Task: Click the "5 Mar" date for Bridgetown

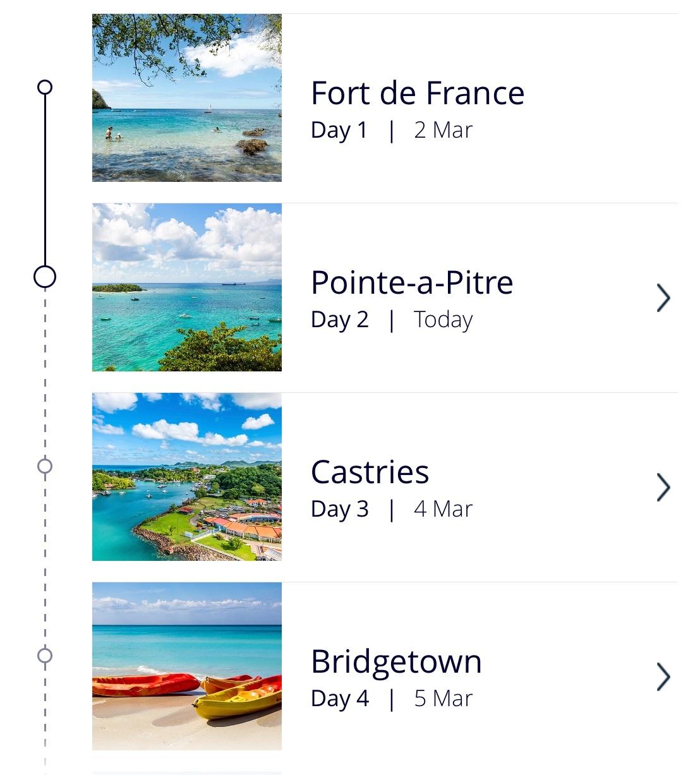Action: (443, 699)
